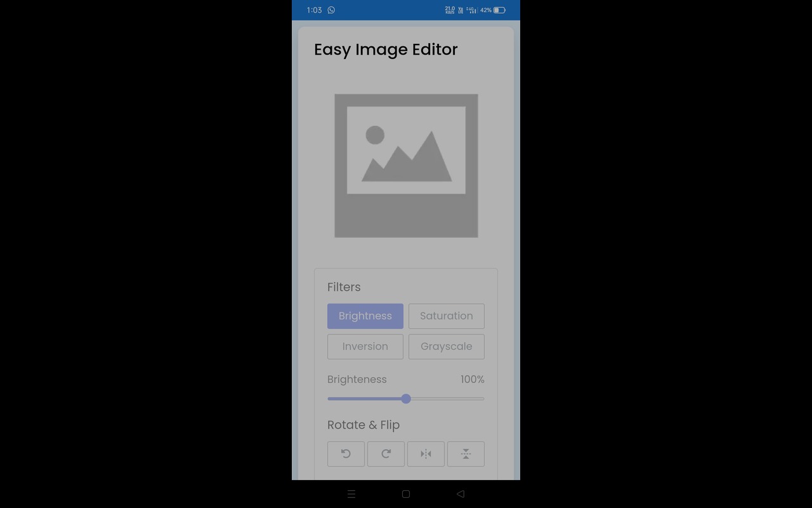
Task: Select the rotate right tool
Action: 386,453
